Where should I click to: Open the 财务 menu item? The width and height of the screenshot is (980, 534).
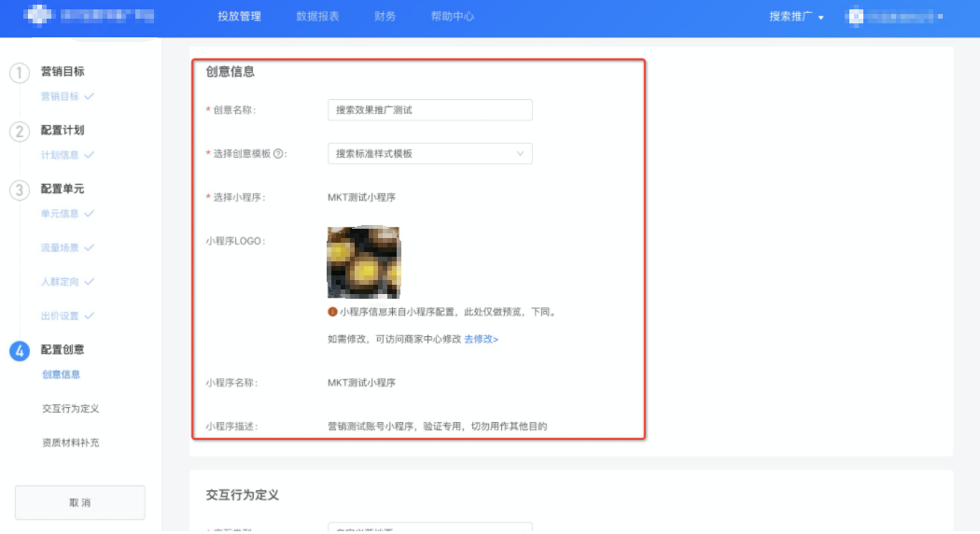tap(385, 17)
